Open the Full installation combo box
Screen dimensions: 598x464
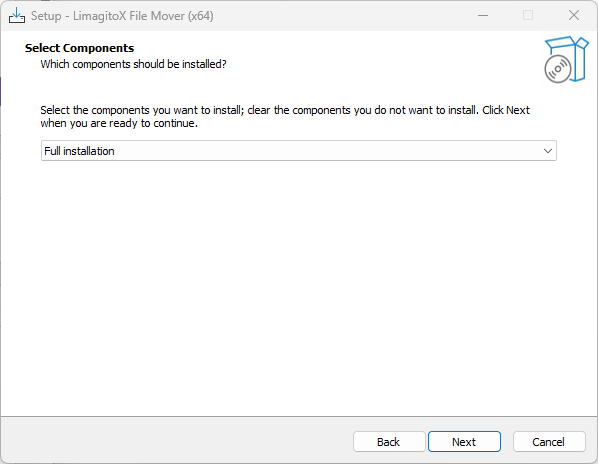pos(299,151)
